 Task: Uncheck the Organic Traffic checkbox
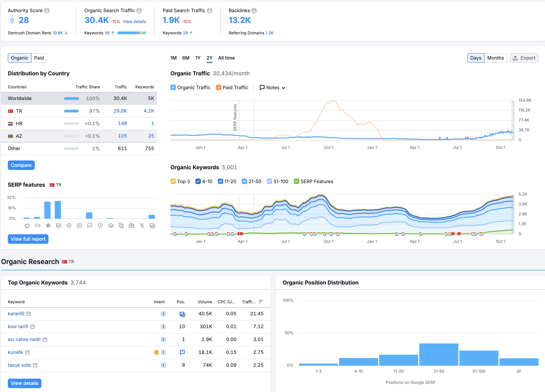[x=173, y=87]
